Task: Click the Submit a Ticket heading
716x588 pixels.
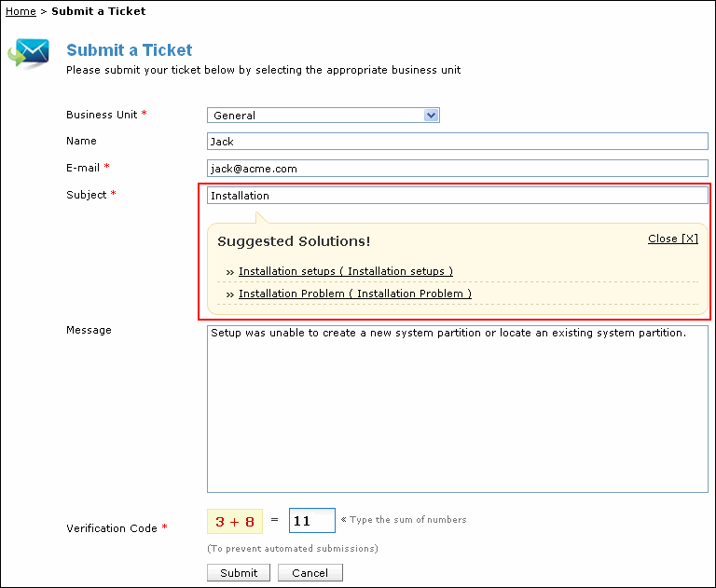Action: [x=130, y=50]
